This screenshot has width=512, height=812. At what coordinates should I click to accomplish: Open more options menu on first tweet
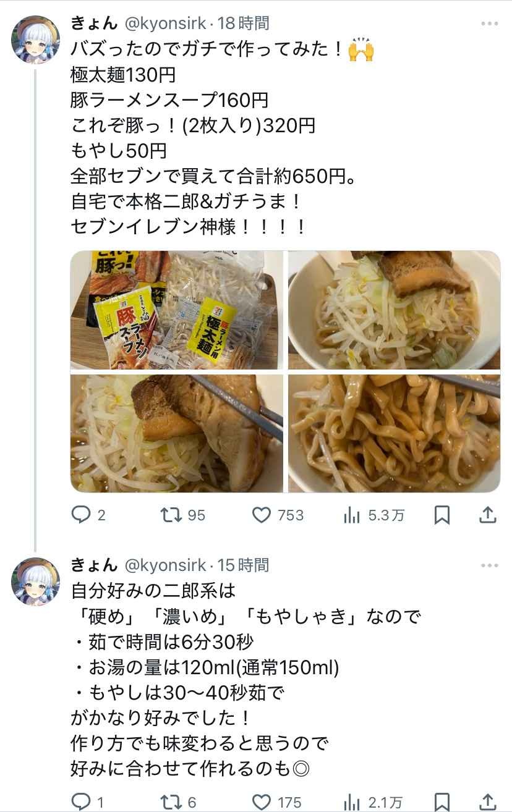click(489, 23)
